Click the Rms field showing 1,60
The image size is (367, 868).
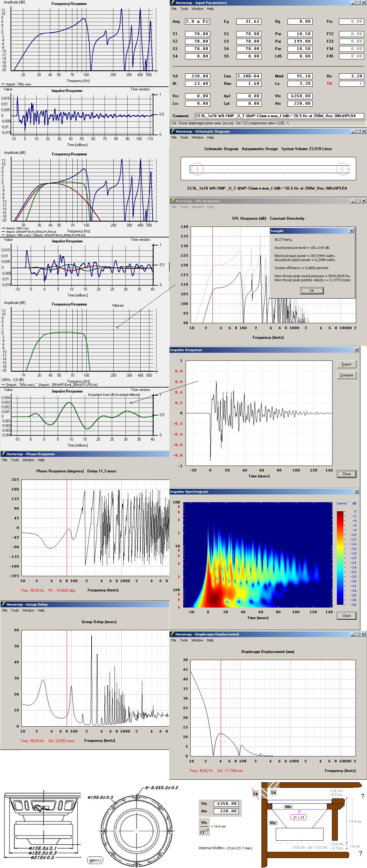pos(248,84)
